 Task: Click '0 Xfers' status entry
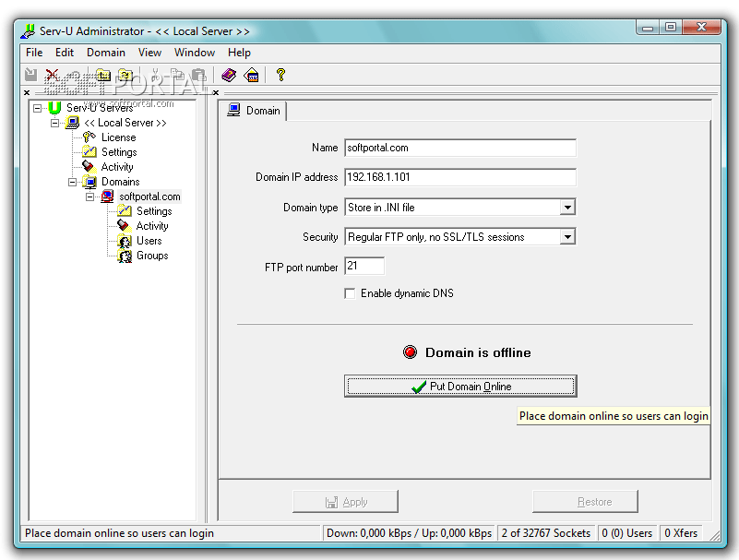[681, 533]
